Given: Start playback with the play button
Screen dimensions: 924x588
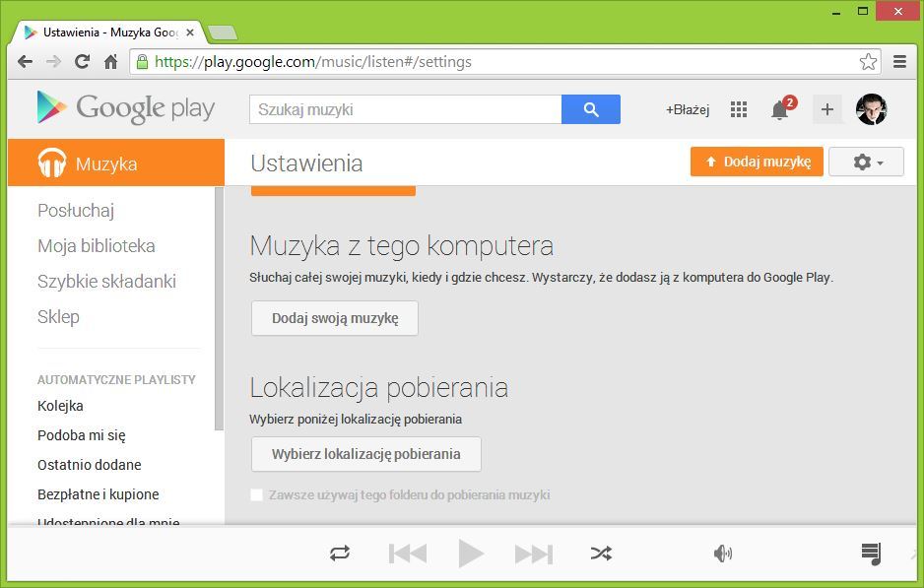Looking at the screenshot, I should click(471, 554).
